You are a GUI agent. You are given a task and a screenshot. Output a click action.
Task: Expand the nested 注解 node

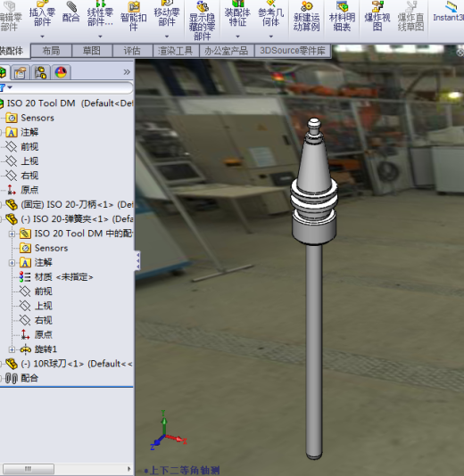pyautogui.click(x=12, y=263)
